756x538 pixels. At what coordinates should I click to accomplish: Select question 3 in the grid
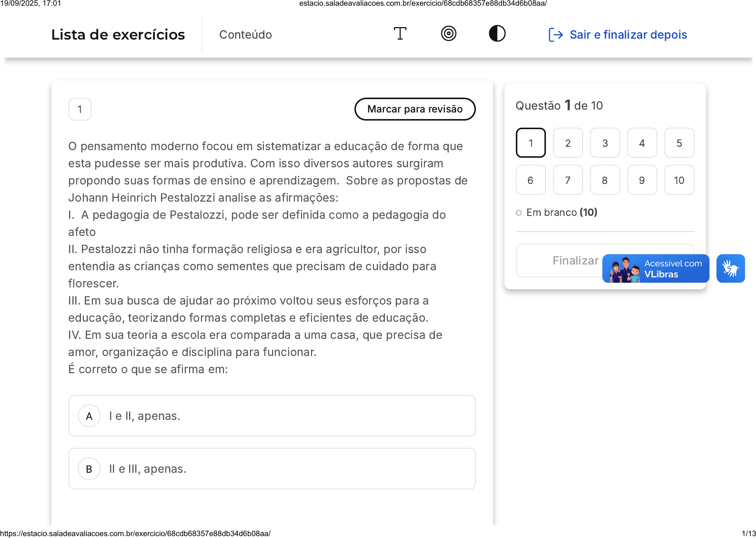click(x=605, y=143)
